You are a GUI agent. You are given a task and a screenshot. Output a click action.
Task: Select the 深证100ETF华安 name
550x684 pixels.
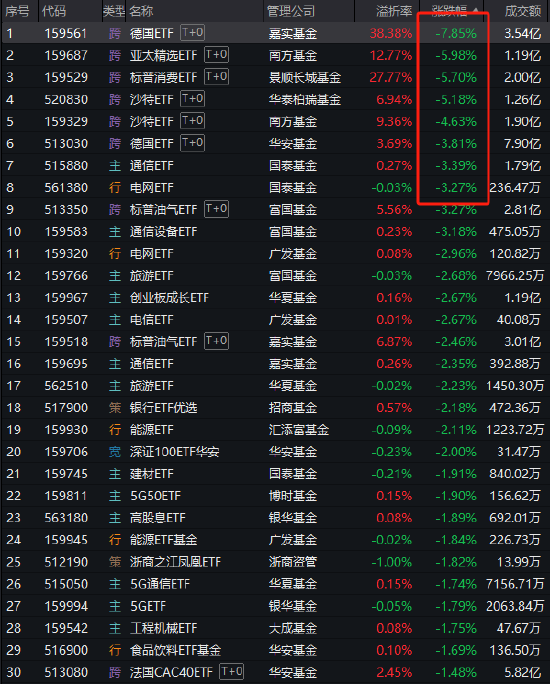[x=174, y=451]
